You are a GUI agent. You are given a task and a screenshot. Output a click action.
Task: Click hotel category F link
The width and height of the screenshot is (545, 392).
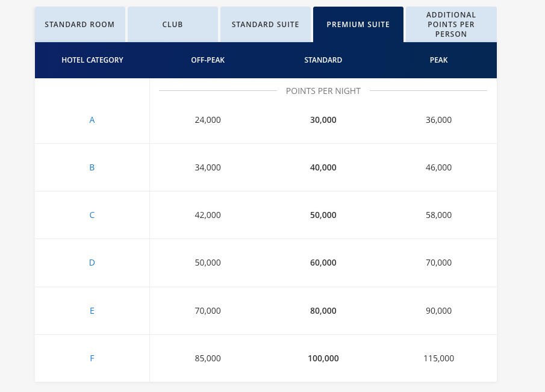point(92,358)
